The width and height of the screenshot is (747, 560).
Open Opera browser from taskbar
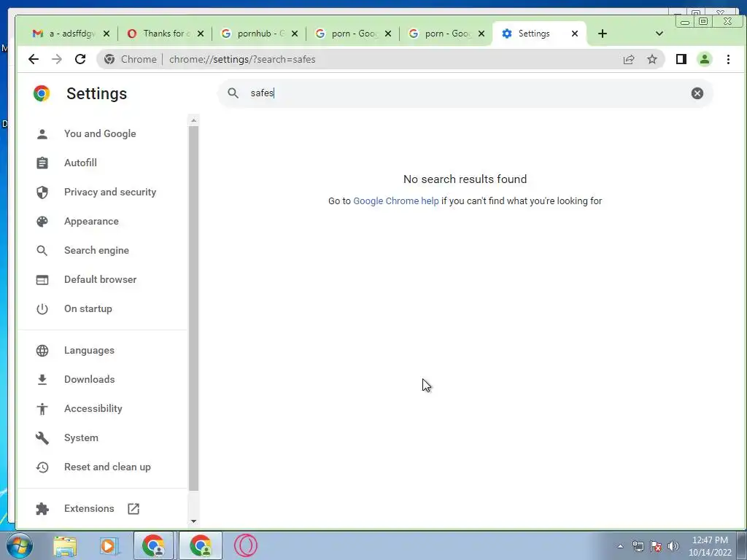pos(246,545)
